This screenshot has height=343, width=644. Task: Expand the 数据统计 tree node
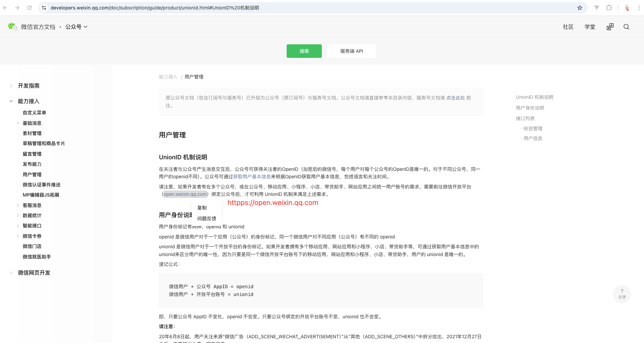pos(18,215)
